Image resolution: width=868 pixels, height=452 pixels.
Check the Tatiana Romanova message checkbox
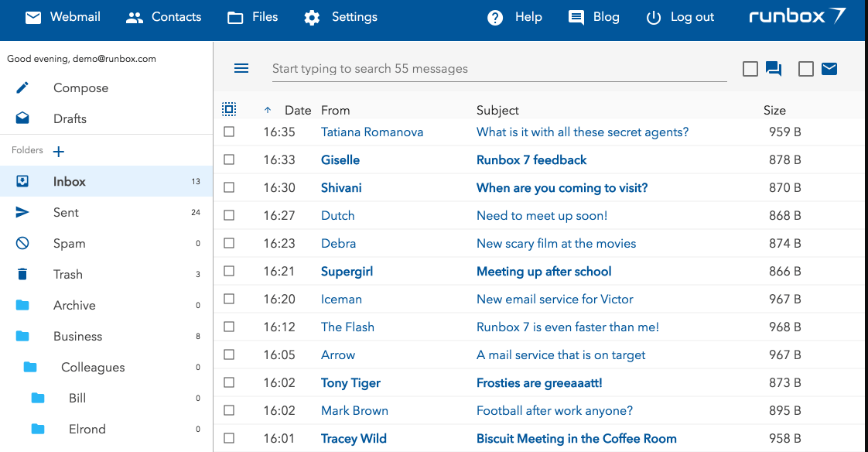(229, 132)
